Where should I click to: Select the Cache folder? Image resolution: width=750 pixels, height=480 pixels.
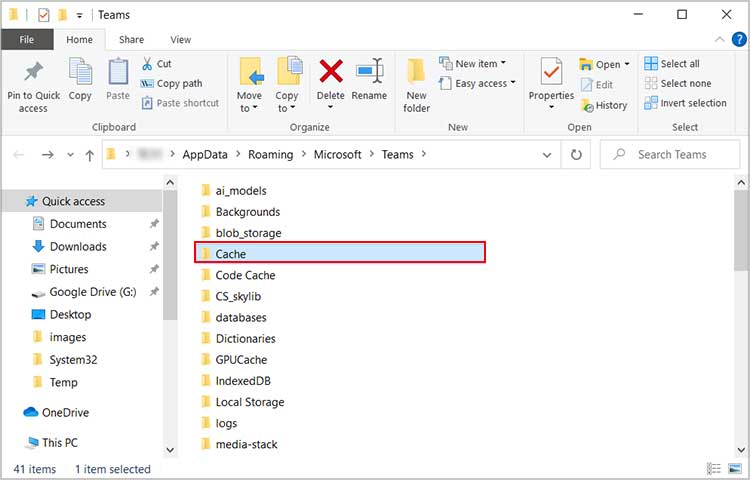(x=340, y=252)
